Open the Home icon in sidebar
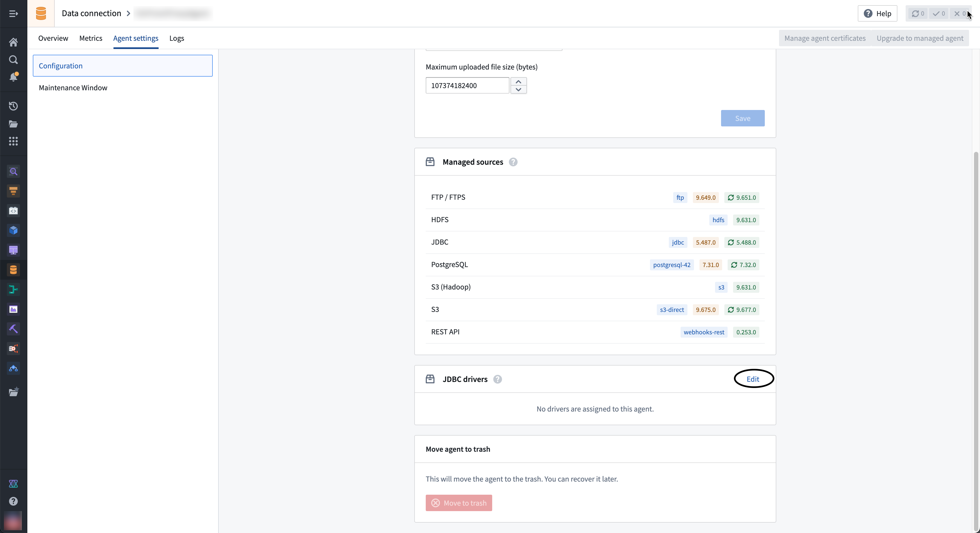Viewport: 980px width, 533px height. click(13, 42)
